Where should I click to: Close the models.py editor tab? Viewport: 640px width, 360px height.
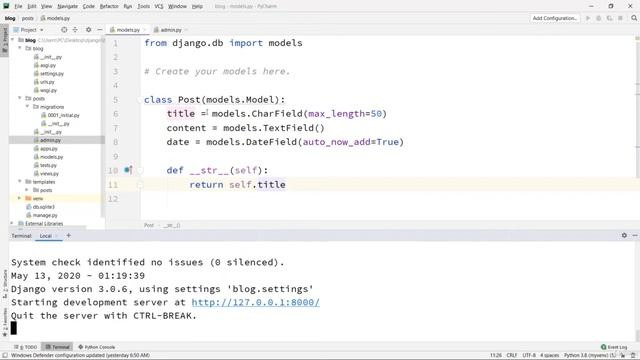coord(144,30)
